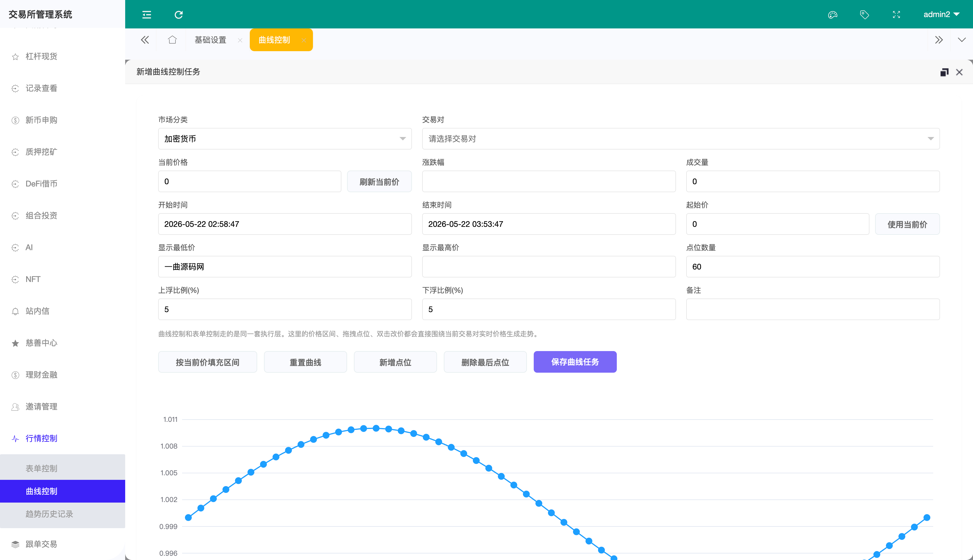The image size is (973, 560).
Task: Open NFT sidebar menu
Action: pyautogui.click(x=62, y=279)
